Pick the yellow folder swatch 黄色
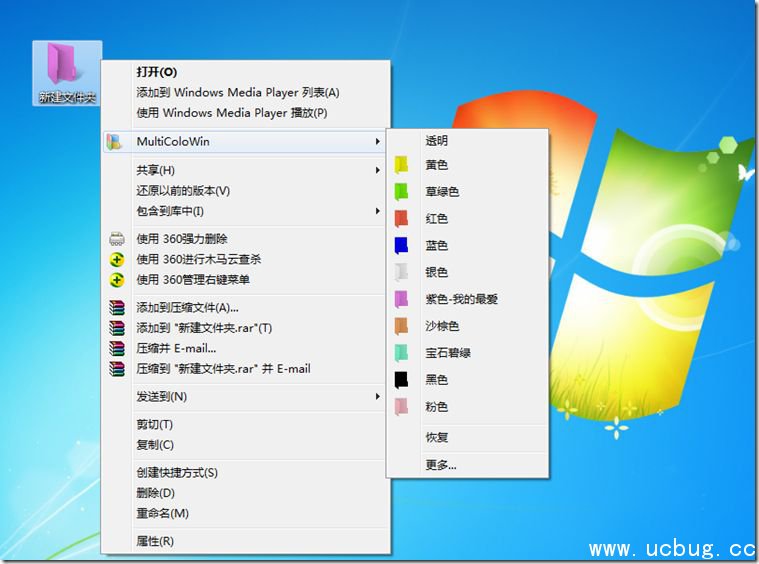This screenshot has height=564, width=759. point(401,165)
